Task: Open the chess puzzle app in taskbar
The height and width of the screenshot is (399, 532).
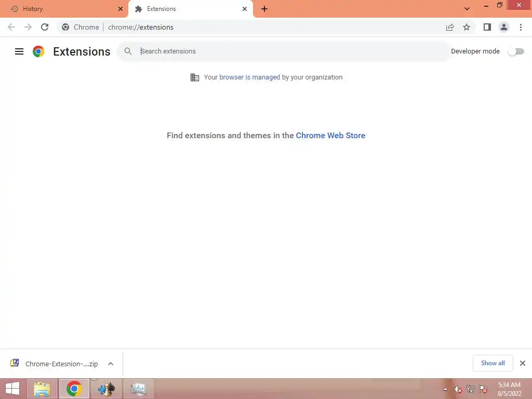Action: [107, 389]
